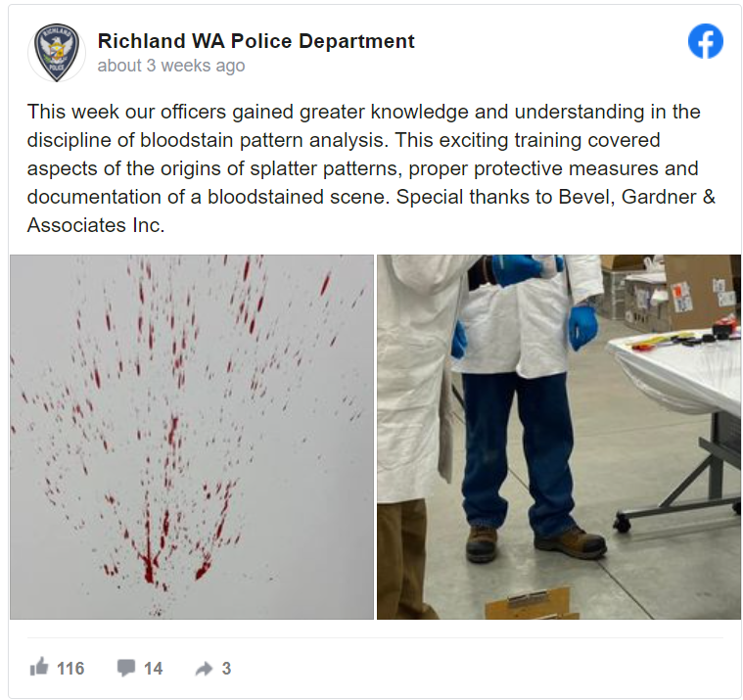The height and width of the screenshot is (700, 743).
Task: Click the 3 shares count
Action: point(226,669)
